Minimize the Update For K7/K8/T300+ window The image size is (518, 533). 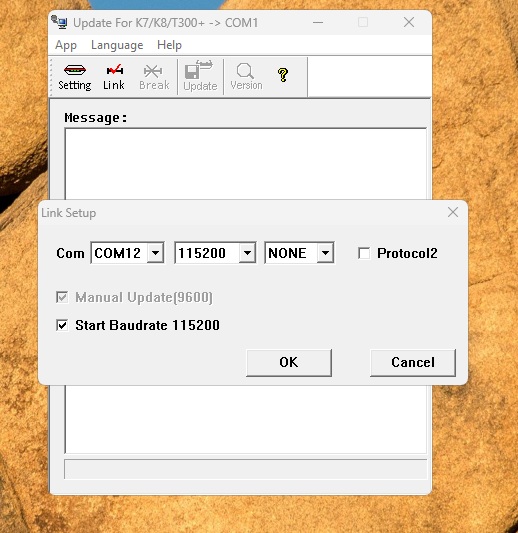click(318, 22)
